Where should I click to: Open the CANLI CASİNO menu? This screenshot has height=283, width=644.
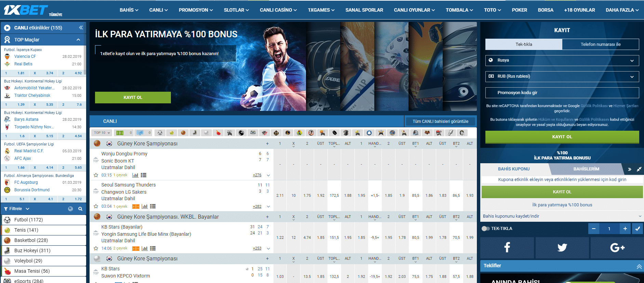278,10
